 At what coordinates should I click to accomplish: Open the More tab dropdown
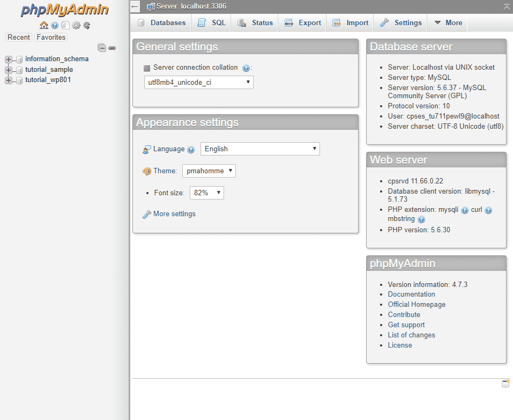448,23
